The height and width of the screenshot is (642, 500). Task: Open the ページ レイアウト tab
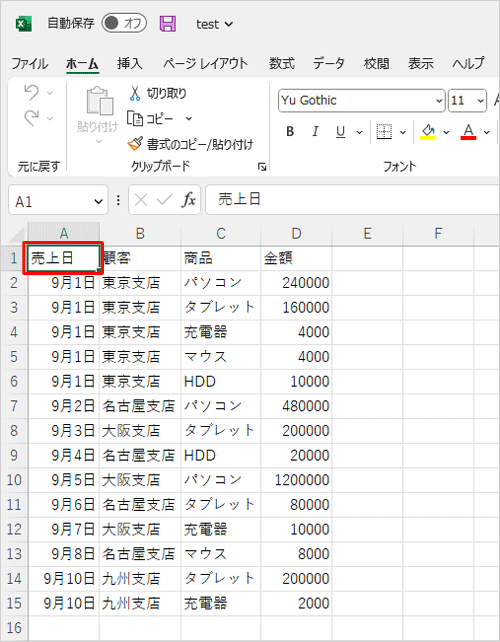click(x=206, y=63)
